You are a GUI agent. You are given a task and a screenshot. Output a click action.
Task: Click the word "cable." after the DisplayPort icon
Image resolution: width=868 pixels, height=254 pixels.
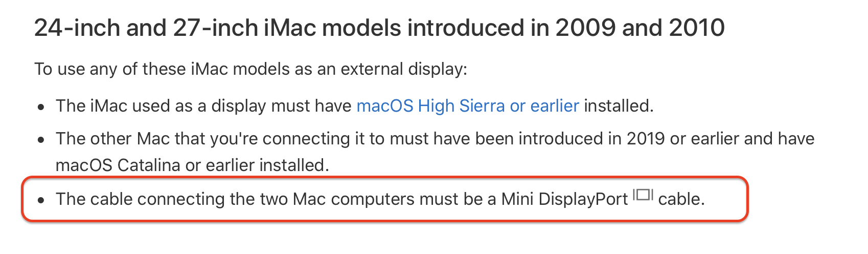pos(681,199)
